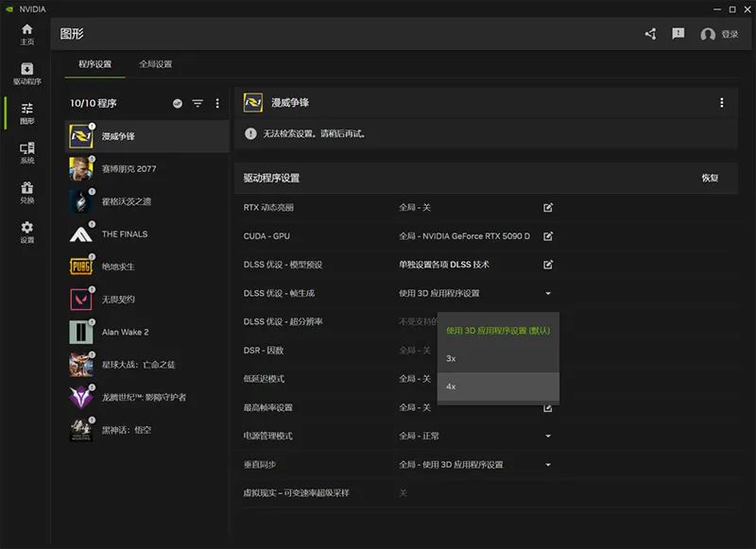Click the 虚拟现实 可变速率超级采样 row label
The image size is (756, 549).
tap(296, 493)
